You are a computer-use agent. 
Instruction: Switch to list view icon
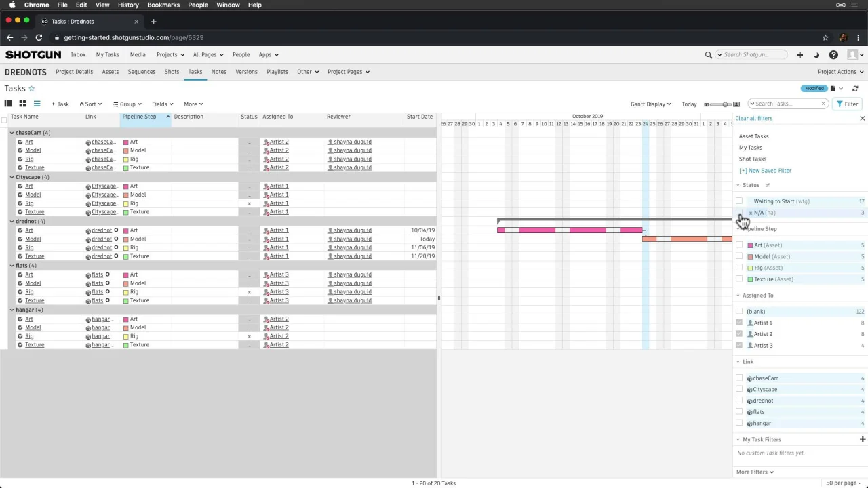click(37, 104)
